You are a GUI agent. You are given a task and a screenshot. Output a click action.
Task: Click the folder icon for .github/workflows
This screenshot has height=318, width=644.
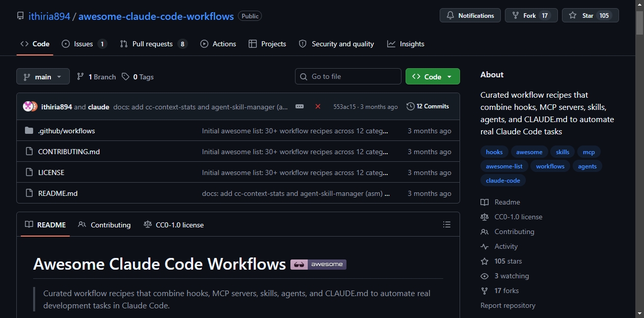(x=29, y=131)
